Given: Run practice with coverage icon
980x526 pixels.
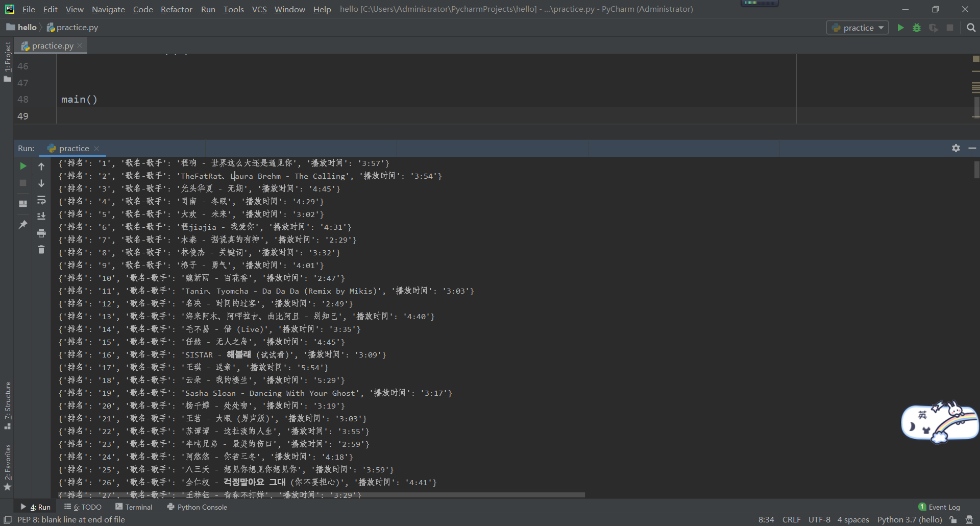Looking at the screenshot, I should [x=934, y=28].
